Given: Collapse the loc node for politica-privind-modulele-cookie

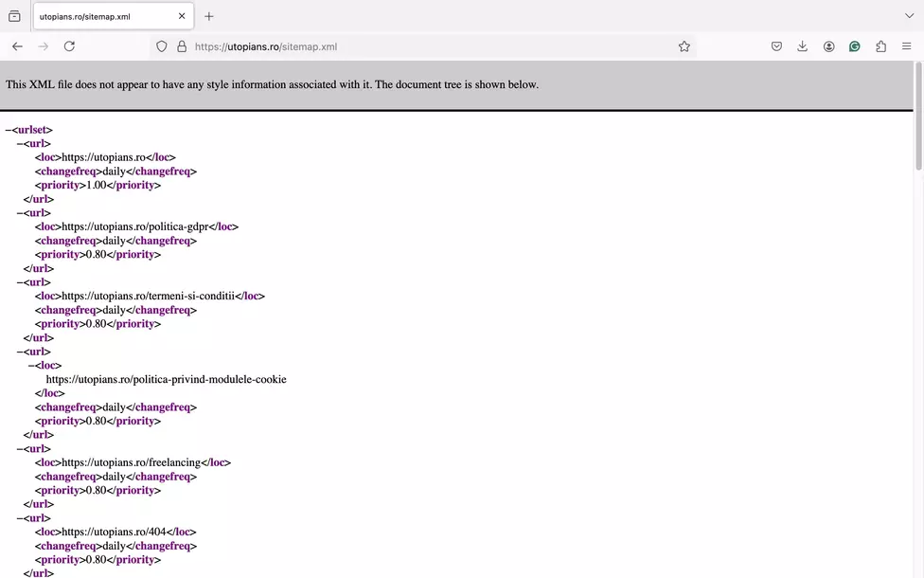Looking at the screenshot, I should click(31, 366).
